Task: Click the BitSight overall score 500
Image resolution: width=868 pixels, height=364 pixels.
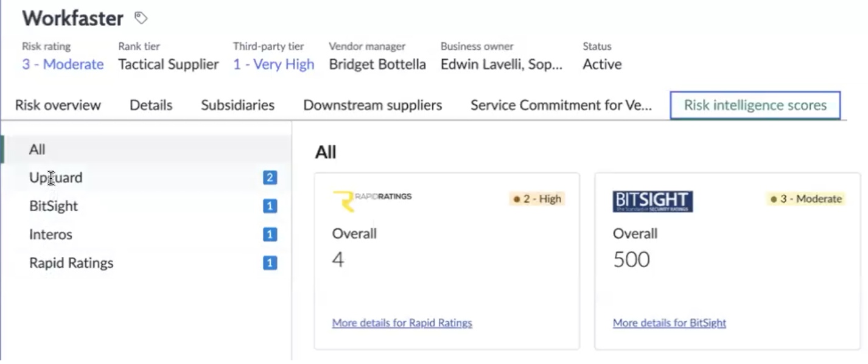Action: click(632, 260)
